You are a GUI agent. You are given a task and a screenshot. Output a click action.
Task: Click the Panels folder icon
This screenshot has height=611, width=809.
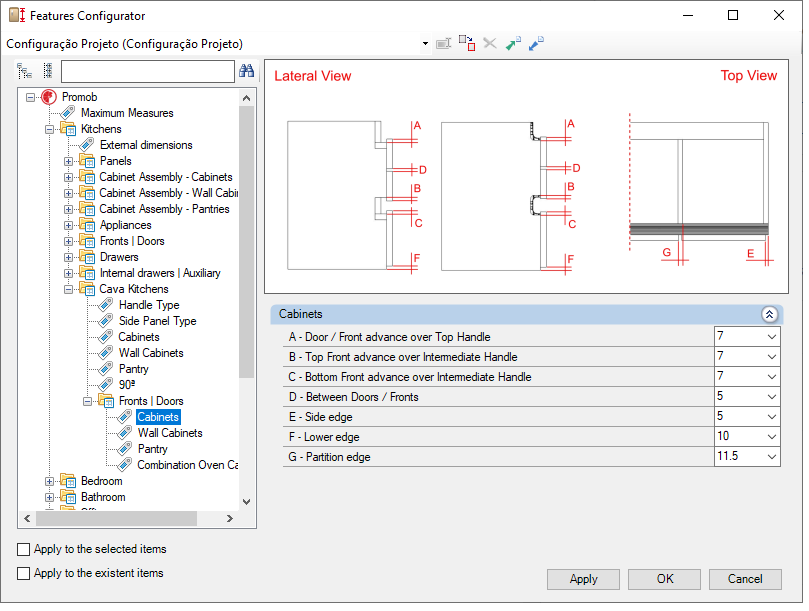pos(87,161)
